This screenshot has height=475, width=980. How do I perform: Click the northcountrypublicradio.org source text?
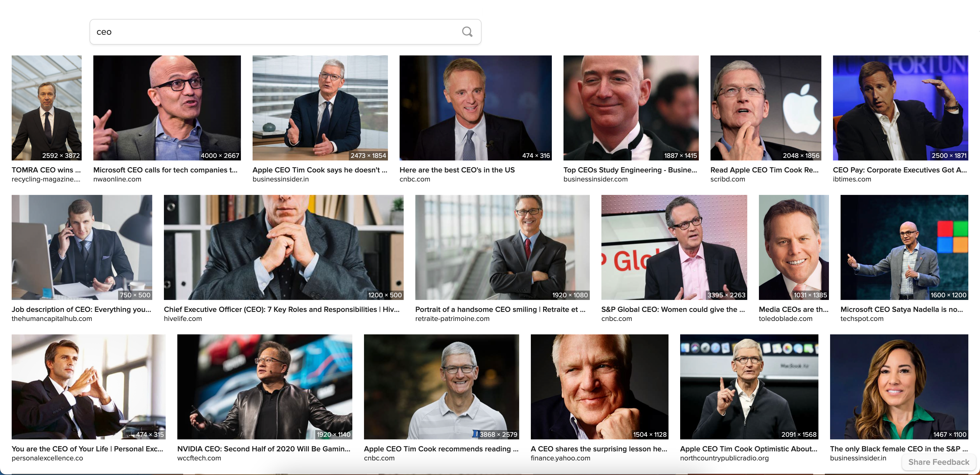coord(724,458)
